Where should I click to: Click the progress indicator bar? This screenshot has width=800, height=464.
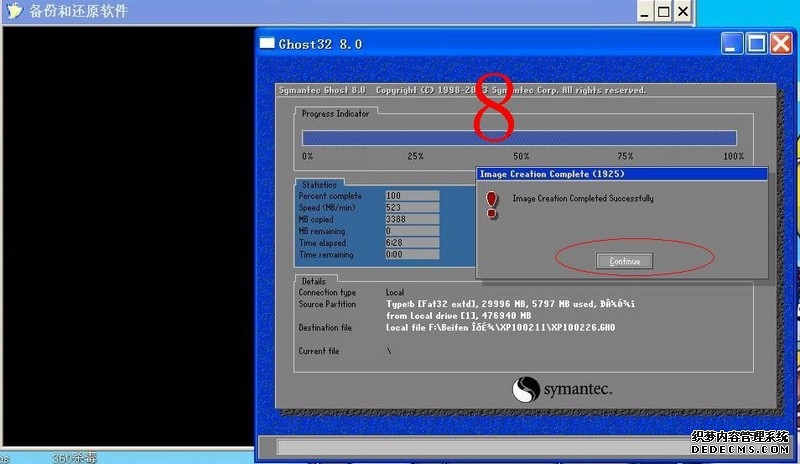pyautogui.click(x=519, y=138)
